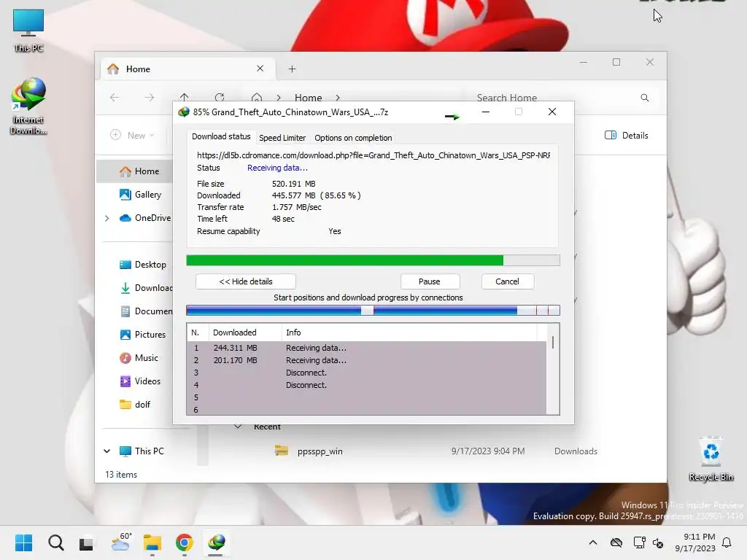Cancel the download
Image resolution: width=747 pixels, height=560 pixels.
pos(508,281)
